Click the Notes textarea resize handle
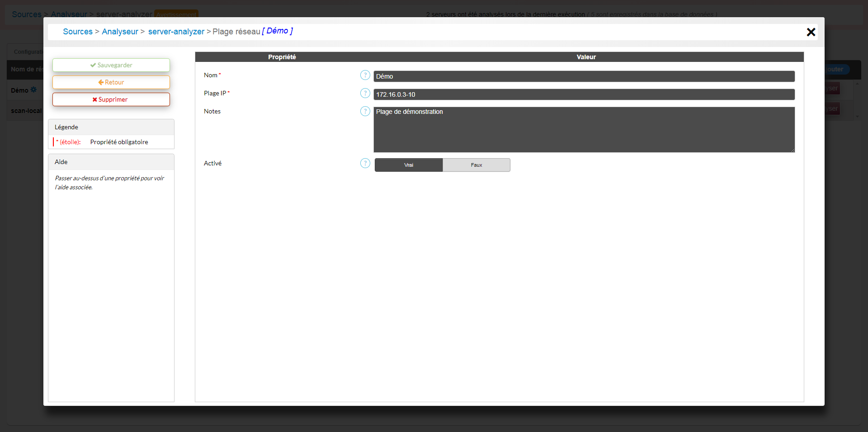This screenshot has height=432, width=868. pyautogui.click(x=792, y=150)
